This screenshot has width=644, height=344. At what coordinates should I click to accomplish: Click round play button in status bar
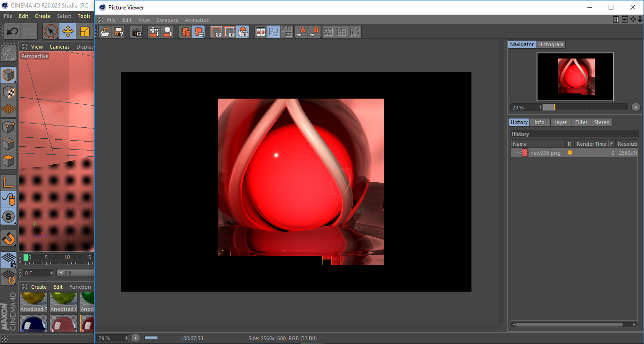coord(136,338)
